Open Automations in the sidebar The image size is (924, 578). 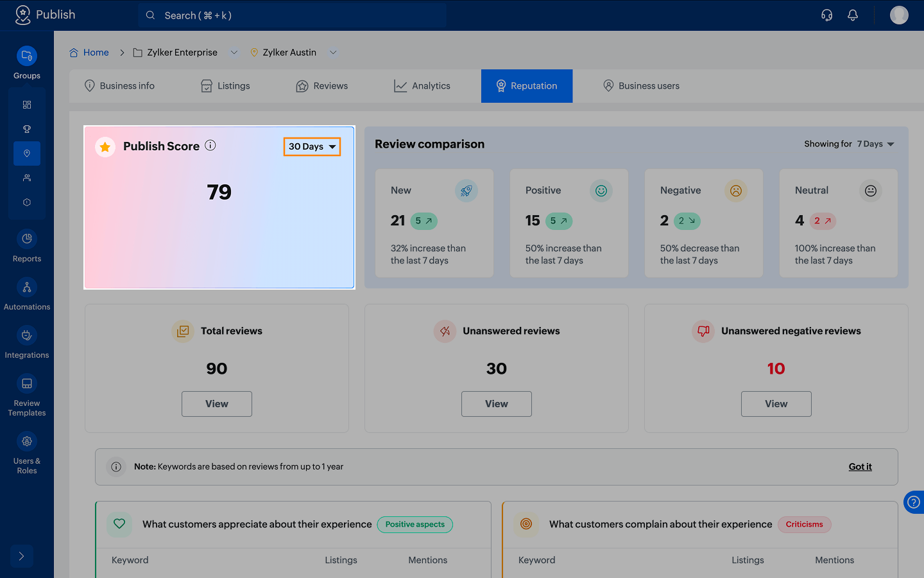coord(27,294)
